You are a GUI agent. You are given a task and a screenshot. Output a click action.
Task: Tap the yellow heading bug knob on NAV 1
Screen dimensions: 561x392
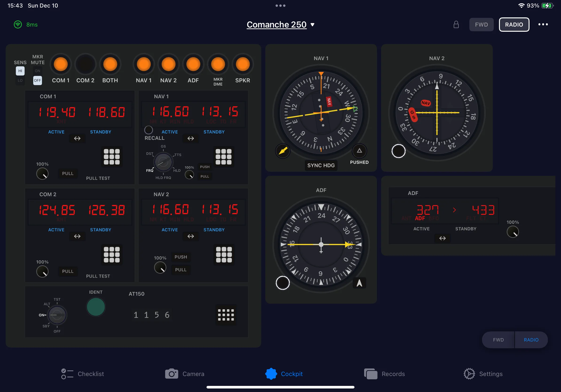[283, 151]
